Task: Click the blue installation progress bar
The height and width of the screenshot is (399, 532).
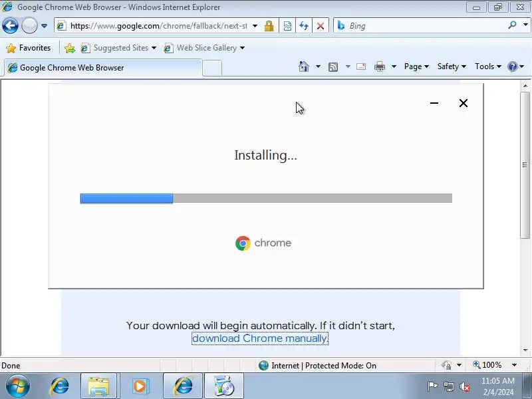Action: pyautogui.click(x=126, y=198)
